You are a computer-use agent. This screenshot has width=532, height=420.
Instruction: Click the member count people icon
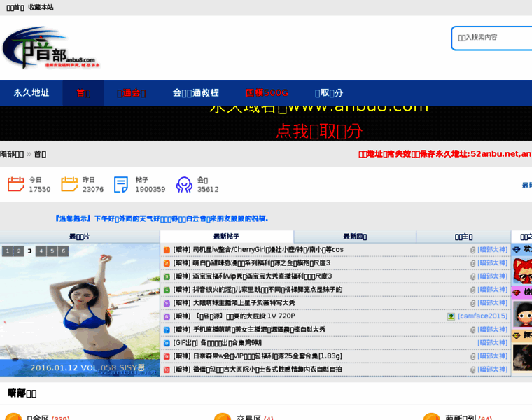pos(184,185)
